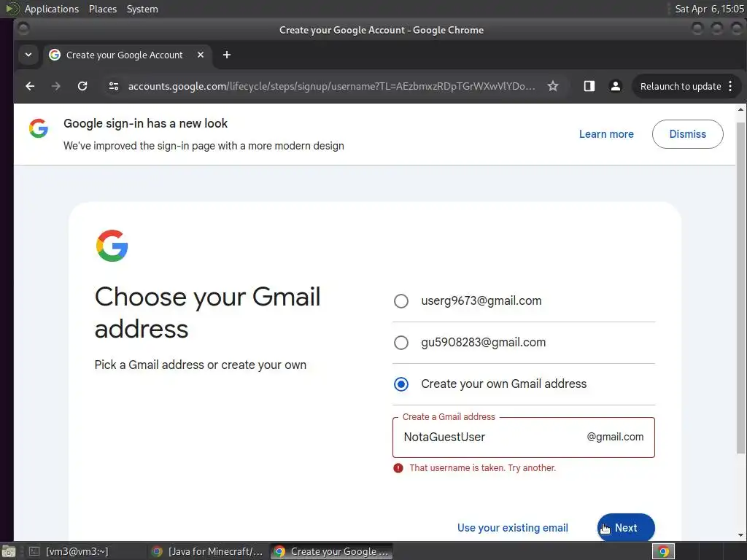Open the Places menu

click(x=103, y=9)
